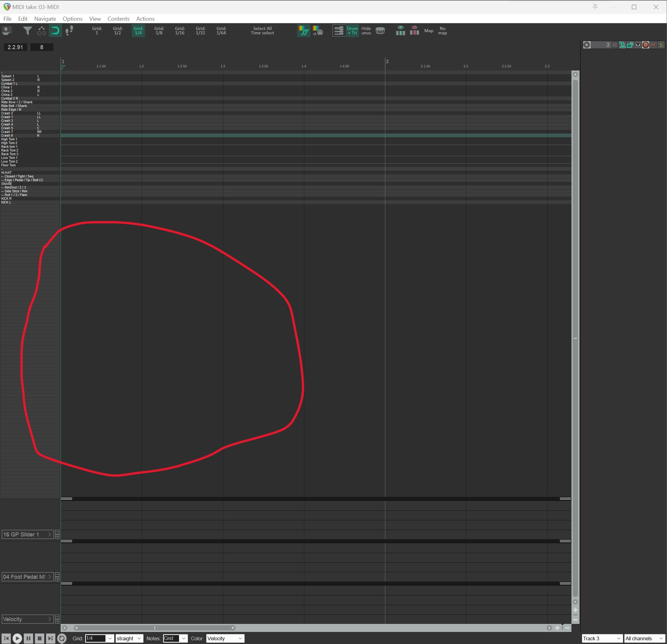The image size is (667, 644).
Task: Click the footsteps step-input icon
Action: [69, 31]
